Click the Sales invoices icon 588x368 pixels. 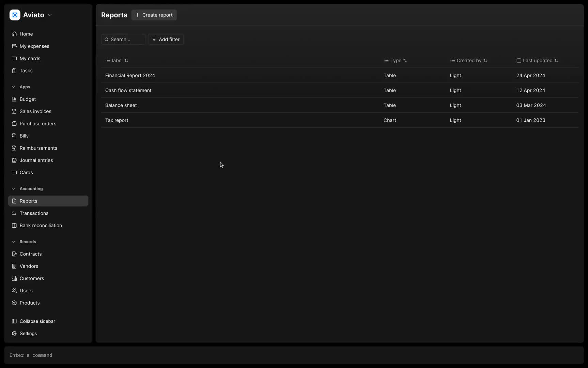(x=14, y=111)
